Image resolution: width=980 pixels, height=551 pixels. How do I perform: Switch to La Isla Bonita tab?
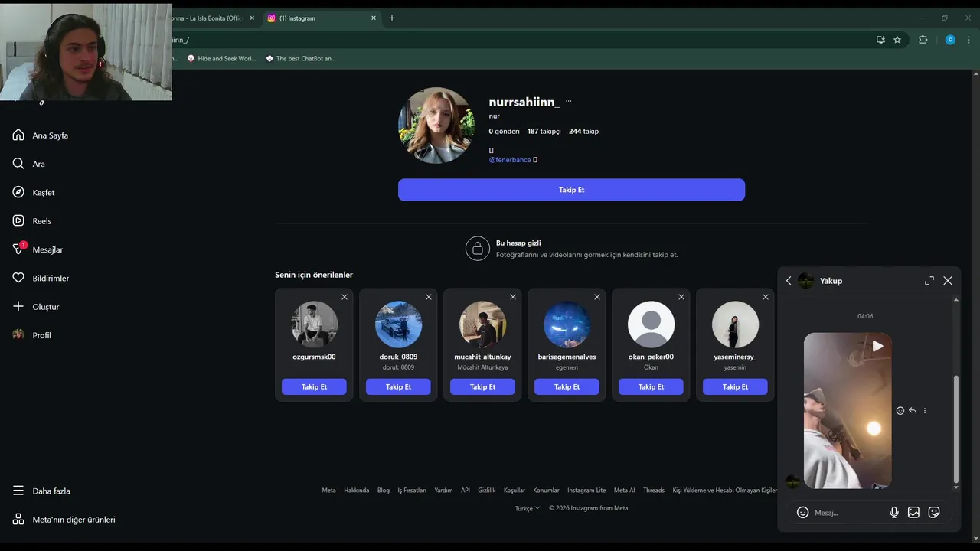[x=207, y=18]
